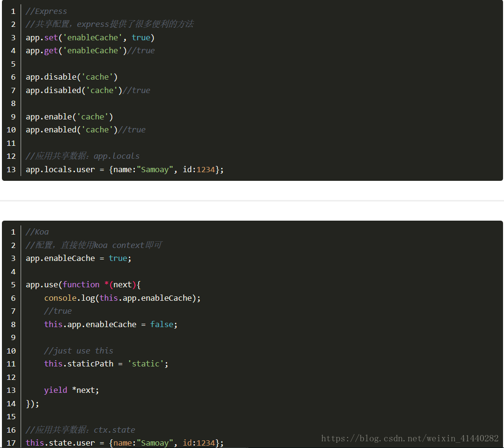Click the '//Koa' comment line
This screenshot has height=448, width=504.
[x=37, y=232]
